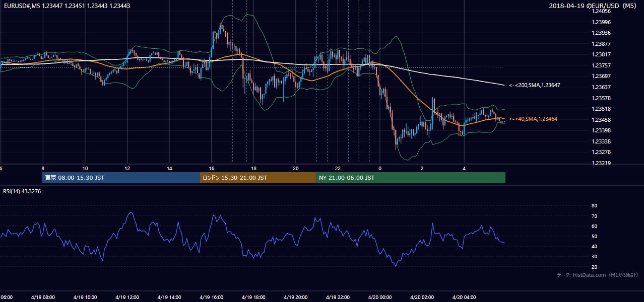Image resolution: width=644 pixels, height=302 pixels.
Task: Click RSI scale label 30
Action: pos(594,257)
